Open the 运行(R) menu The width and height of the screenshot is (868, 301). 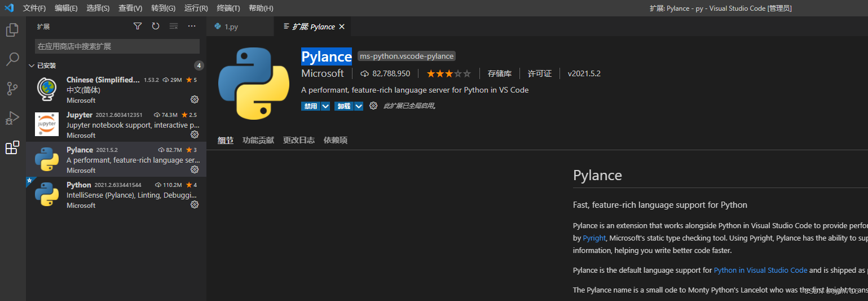tap(196, 8)
